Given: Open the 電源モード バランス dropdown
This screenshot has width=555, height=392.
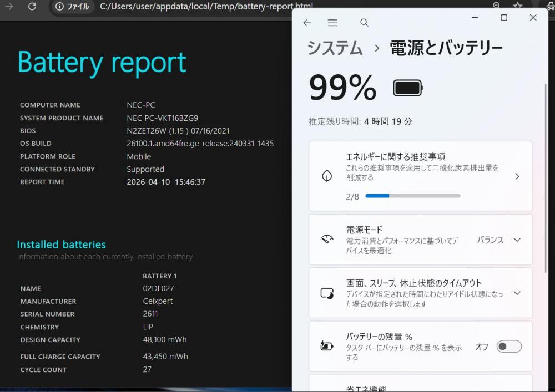Looking at the screenshot, I should [x=499, y=240].
